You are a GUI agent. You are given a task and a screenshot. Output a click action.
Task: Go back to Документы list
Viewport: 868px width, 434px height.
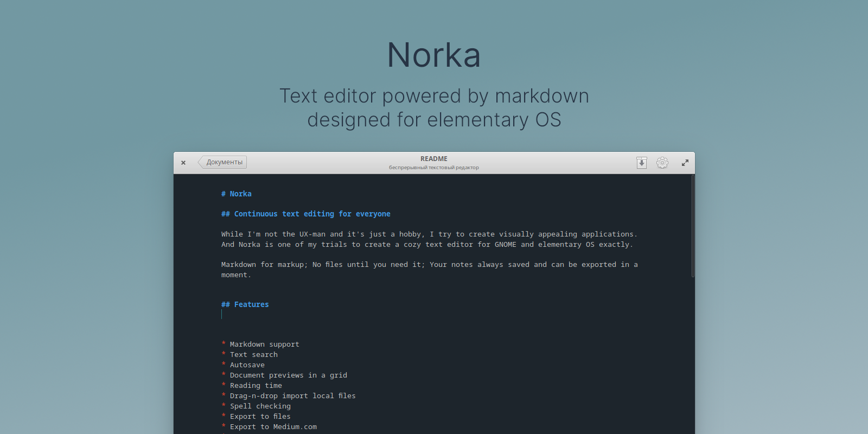(x=222, y=162)
